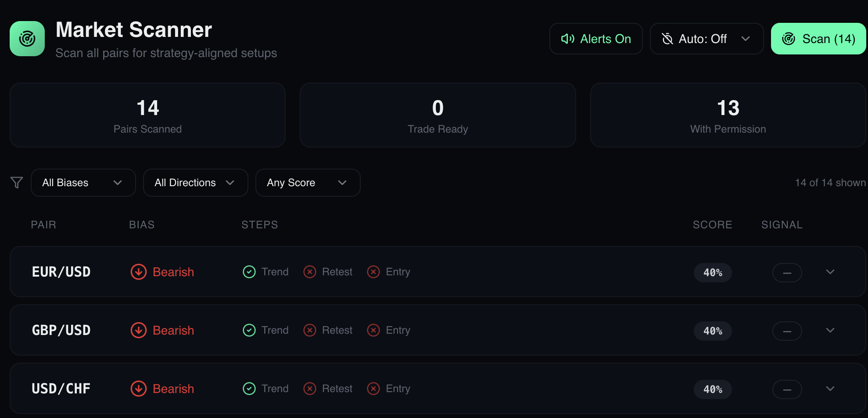The image size is (868, 418).
Task: Open the All Biases filter dropdown
Action: [x=83, y=183]
